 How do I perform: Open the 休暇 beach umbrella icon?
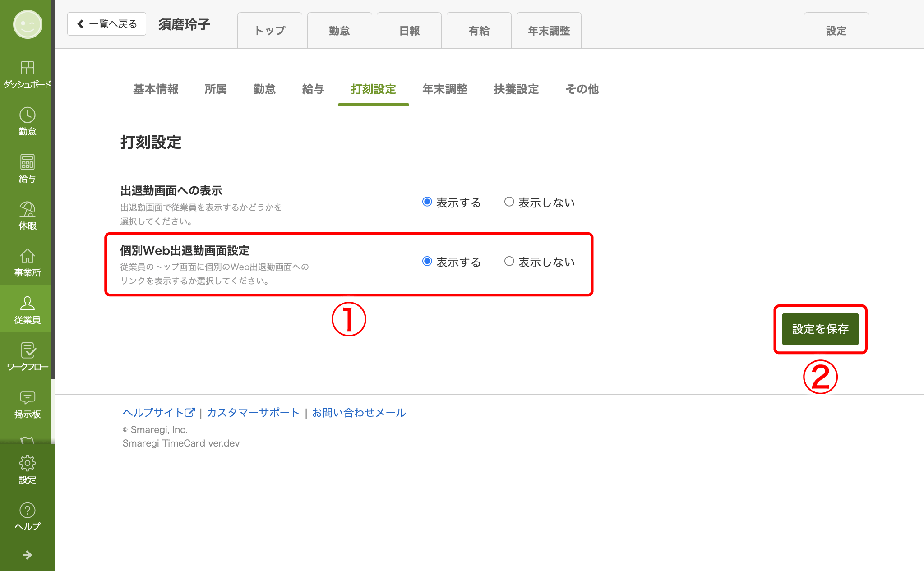[27, 210]
